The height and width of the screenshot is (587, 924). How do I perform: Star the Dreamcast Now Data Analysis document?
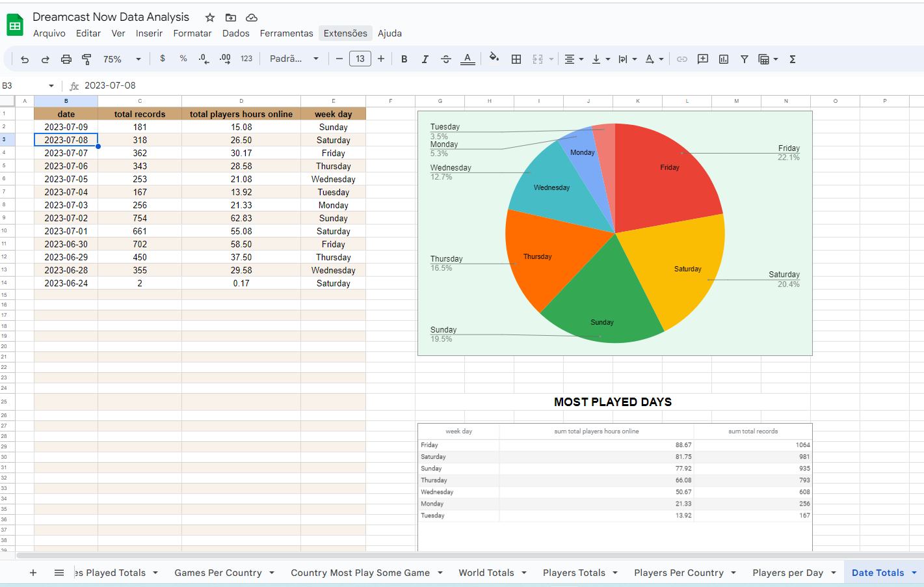pyautogui.click(x=210, y=18)
